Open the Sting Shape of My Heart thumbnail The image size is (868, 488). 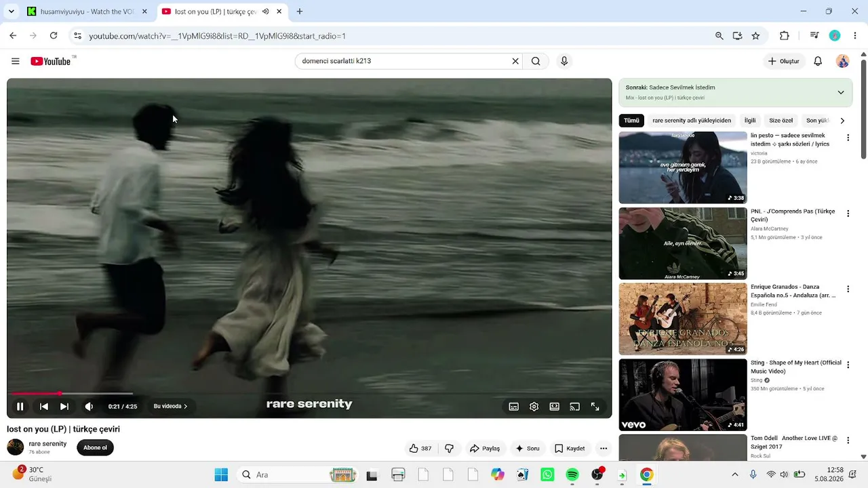pyautogui.click(x=683, y=395)
